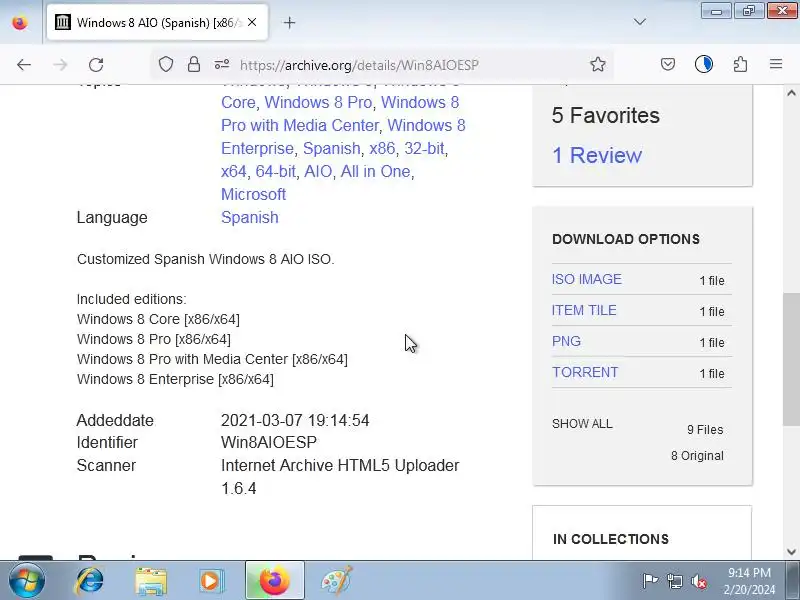Click SHOW ALL download options
Screen dimensions: 800x600
point(582,424)
